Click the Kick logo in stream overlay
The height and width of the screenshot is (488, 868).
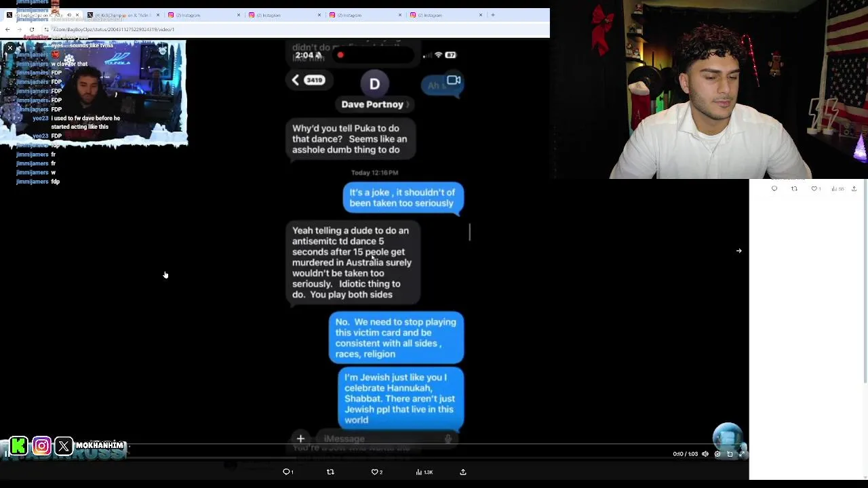pos(19,445)
